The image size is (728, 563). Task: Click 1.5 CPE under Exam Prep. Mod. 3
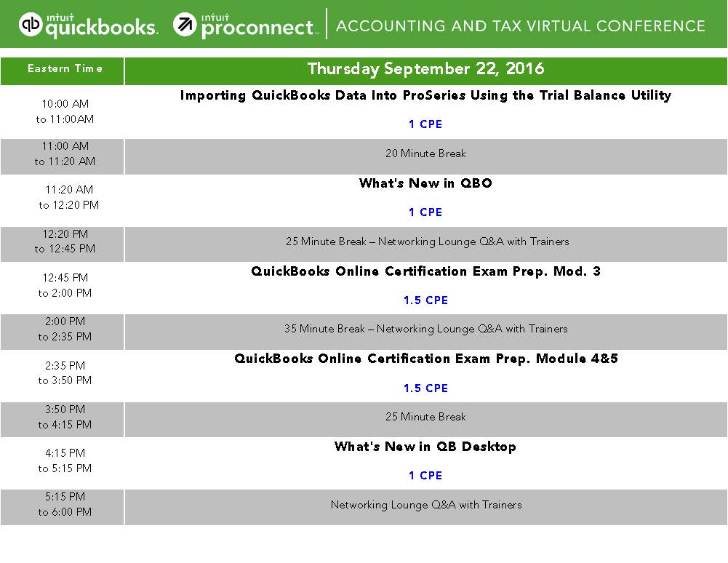pos(425,300)
